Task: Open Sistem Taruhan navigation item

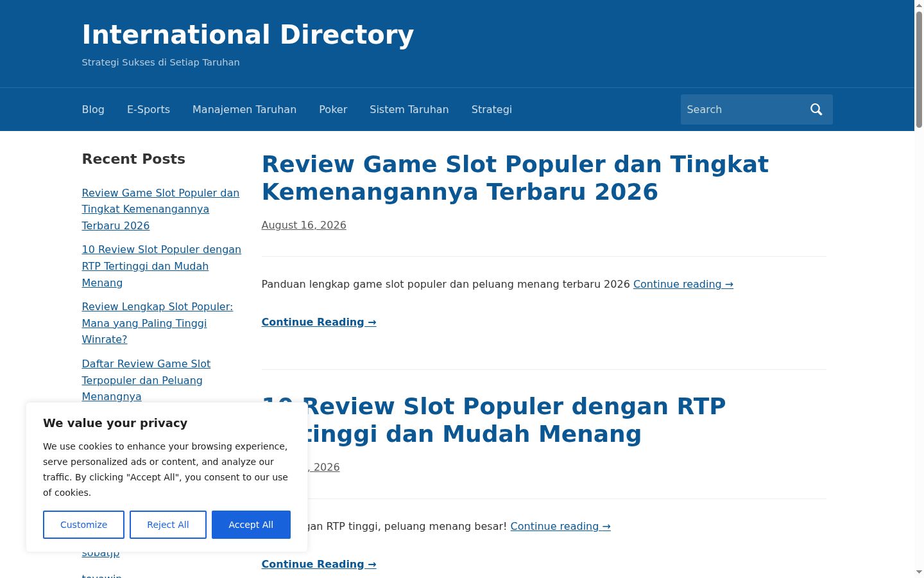Action: pos(409,109)
